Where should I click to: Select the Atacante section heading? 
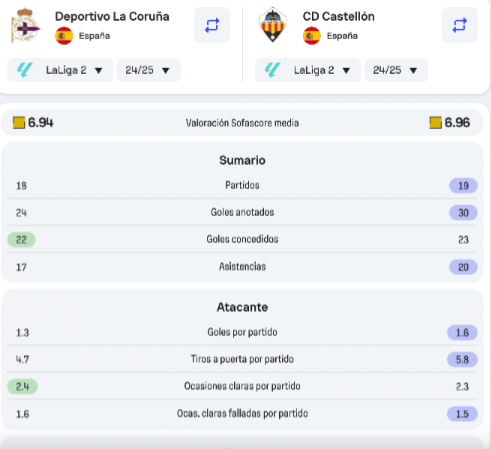242,307
